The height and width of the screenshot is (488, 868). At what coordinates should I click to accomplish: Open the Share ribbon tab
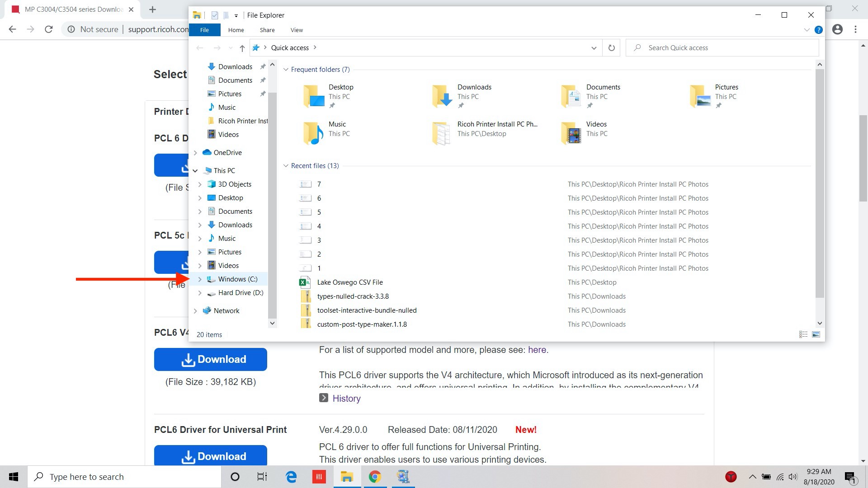[267, 30]
